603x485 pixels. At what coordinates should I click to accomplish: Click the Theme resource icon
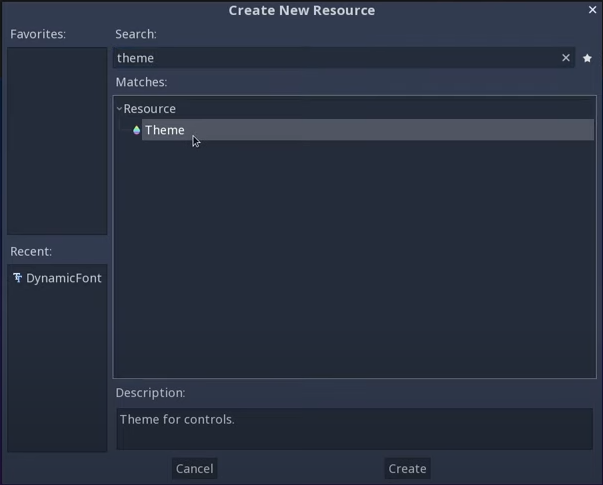click(137, 130)
